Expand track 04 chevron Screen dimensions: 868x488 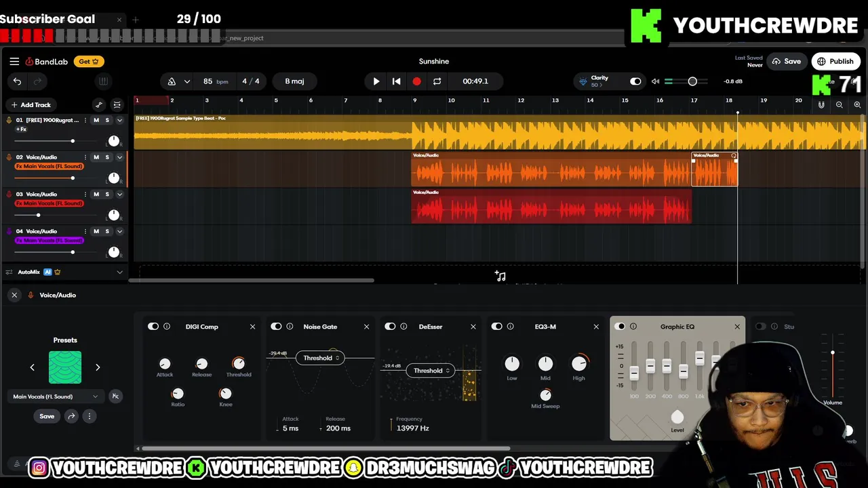(x=119, y=231)
